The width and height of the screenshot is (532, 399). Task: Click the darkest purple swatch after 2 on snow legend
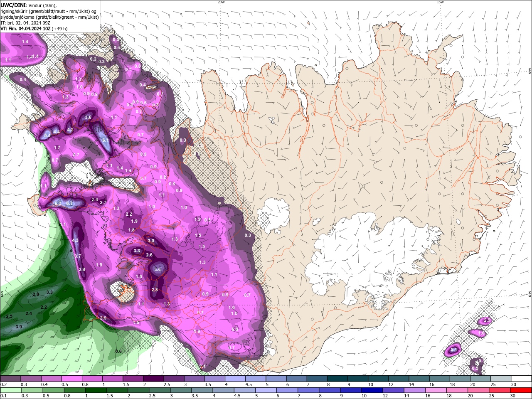[153, 379]
